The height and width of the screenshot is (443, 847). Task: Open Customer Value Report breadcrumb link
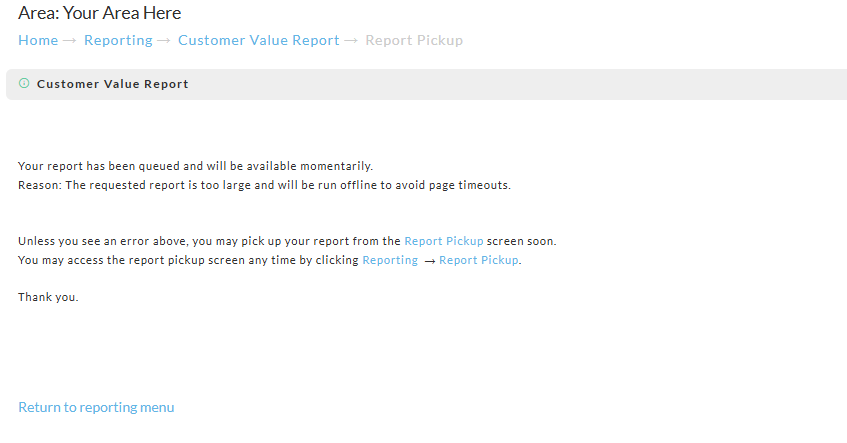259,41
